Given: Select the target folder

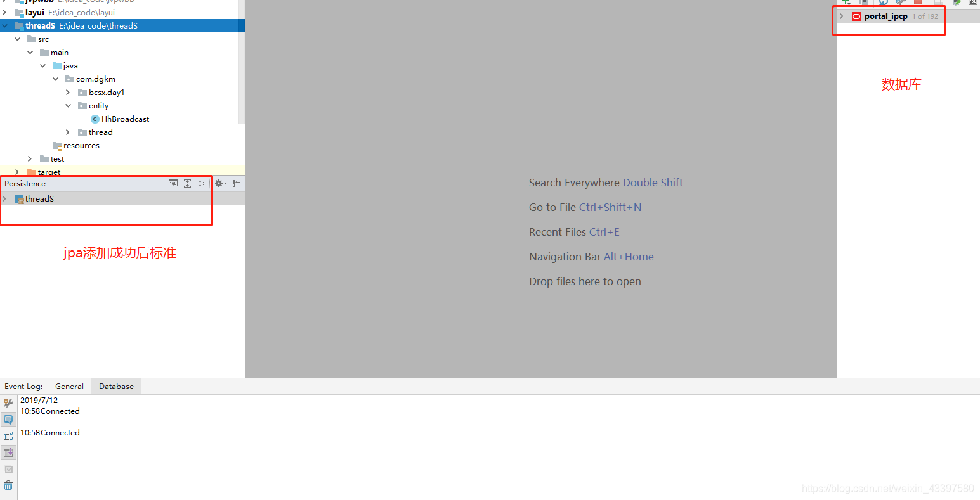Looking at the screenshot, I should click(x=49, y=172).
